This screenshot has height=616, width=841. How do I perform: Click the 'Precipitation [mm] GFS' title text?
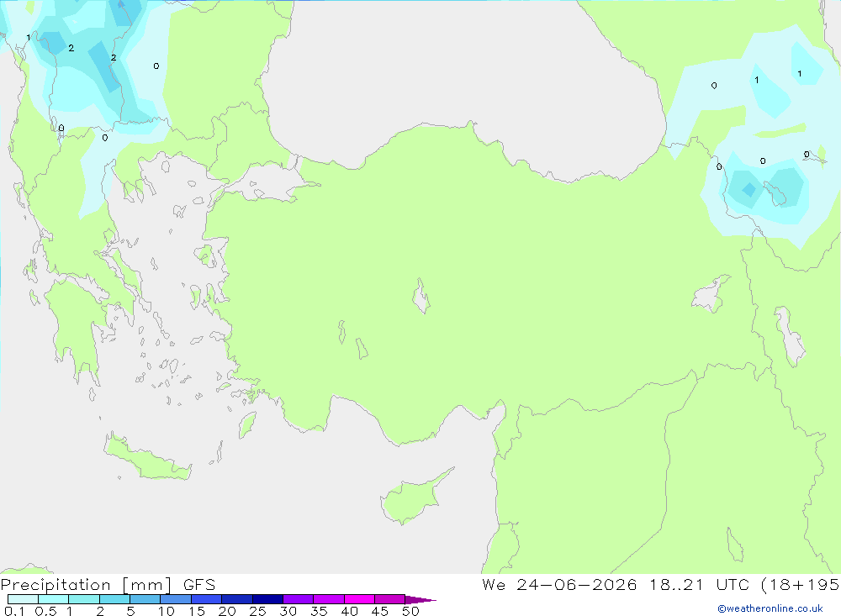point(108,584)
